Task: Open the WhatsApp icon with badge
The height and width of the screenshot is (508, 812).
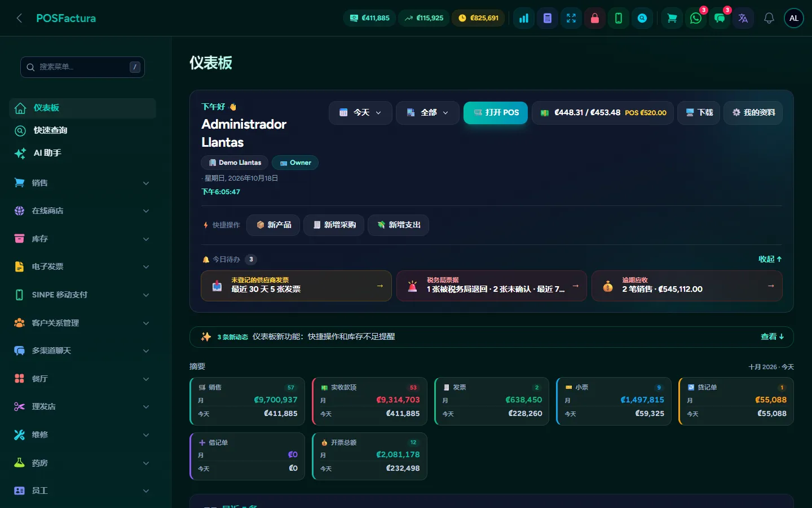Action: (x=696, y=18)
